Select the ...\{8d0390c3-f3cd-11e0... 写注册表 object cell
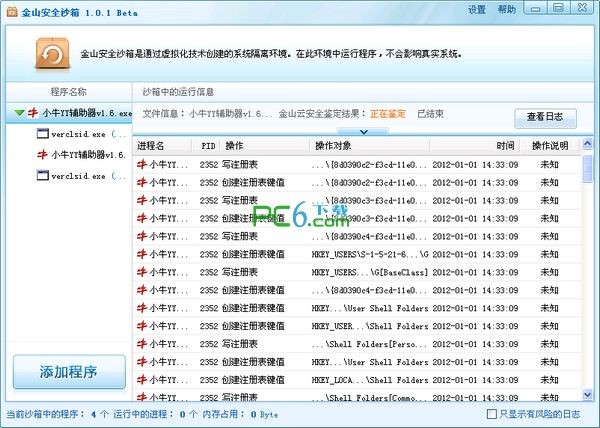This screenshot has height=428, width=600. 370,200
